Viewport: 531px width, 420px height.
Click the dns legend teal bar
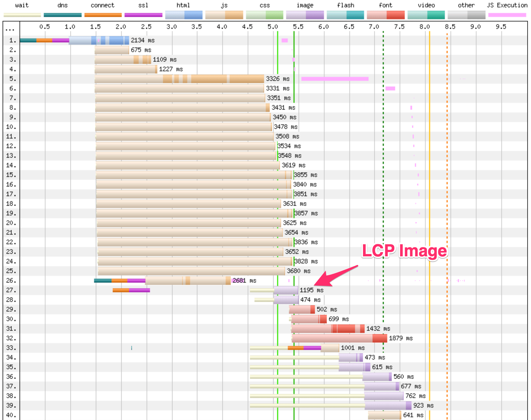coord(62,15)
